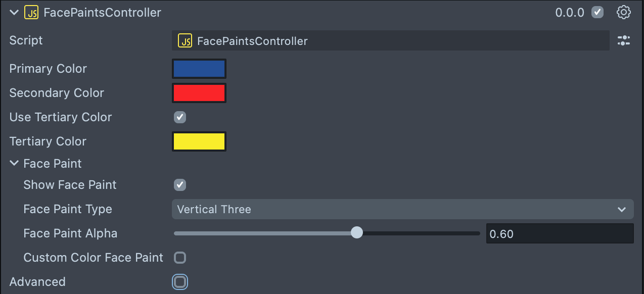Open the Tertiary Color yellow swatch
Viewport: 644px width, 294px height.
tap(199, 141)
